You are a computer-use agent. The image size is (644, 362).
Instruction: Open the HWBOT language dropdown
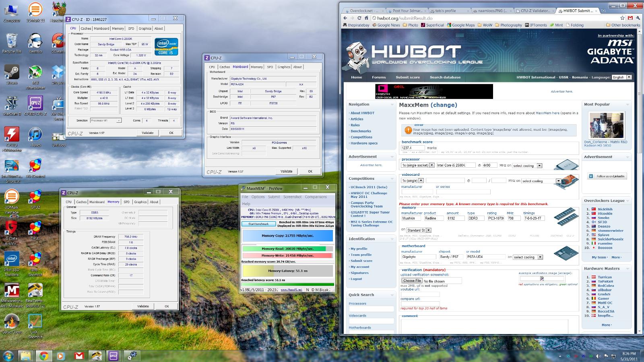pos(621,77)
